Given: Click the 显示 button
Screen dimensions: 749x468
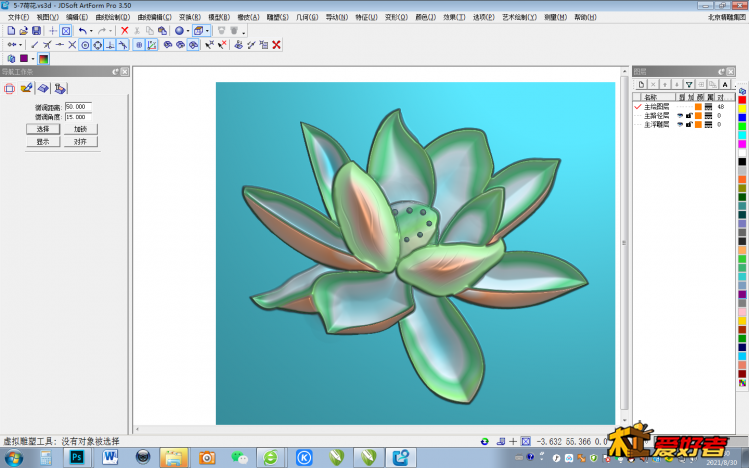Looking at the screenshot, I should click(43, 141).
